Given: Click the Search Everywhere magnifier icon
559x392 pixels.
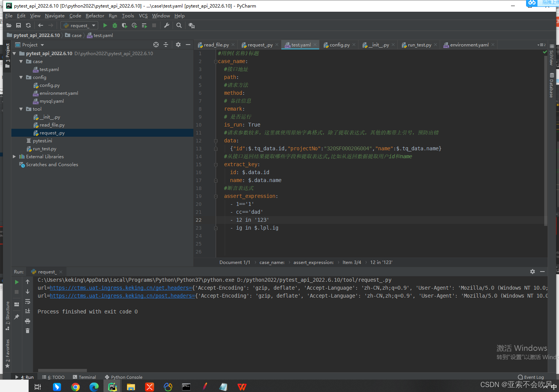Looking at the screenshot, I should (x=179, y=25).
